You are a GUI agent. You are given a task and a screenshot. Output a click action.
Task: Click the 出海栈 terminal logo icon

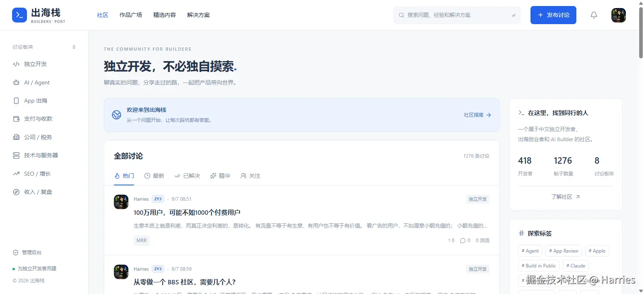(x=19, y=15)
